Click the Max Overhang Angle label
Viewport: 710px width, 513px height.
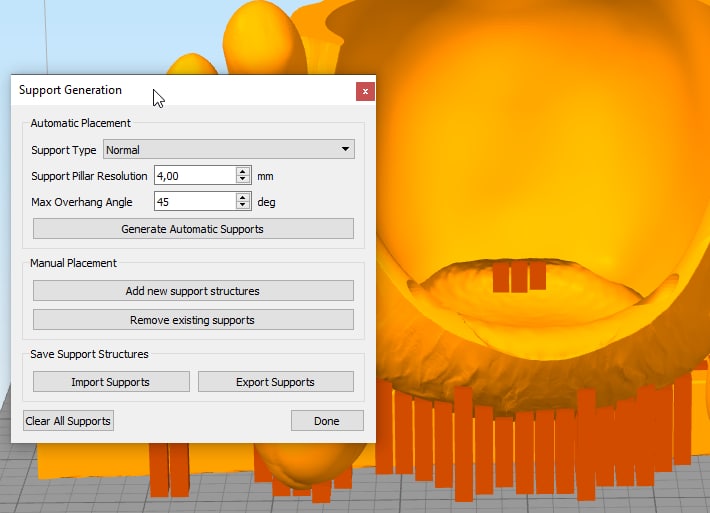click(82, 202)
